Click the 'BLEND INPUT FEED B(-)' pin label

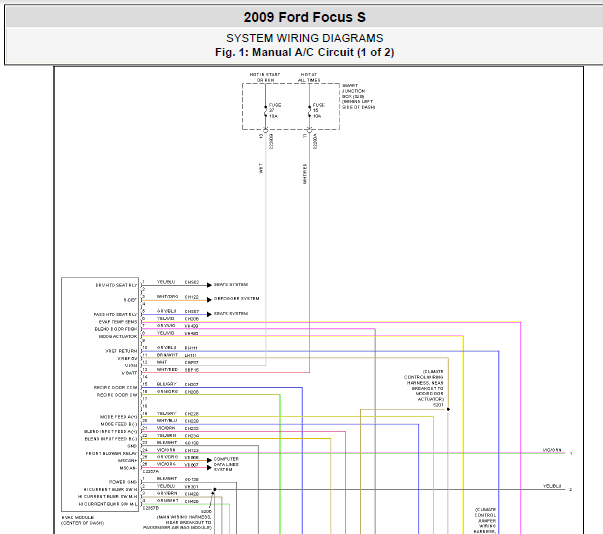coord(111,439)
